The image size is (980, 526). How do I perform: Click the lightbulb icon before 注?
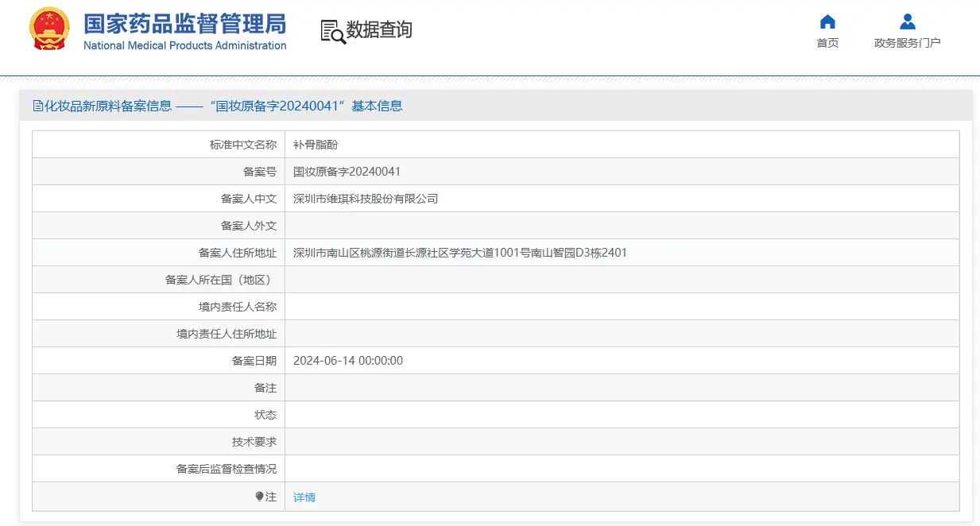click(x=258, y=495)
